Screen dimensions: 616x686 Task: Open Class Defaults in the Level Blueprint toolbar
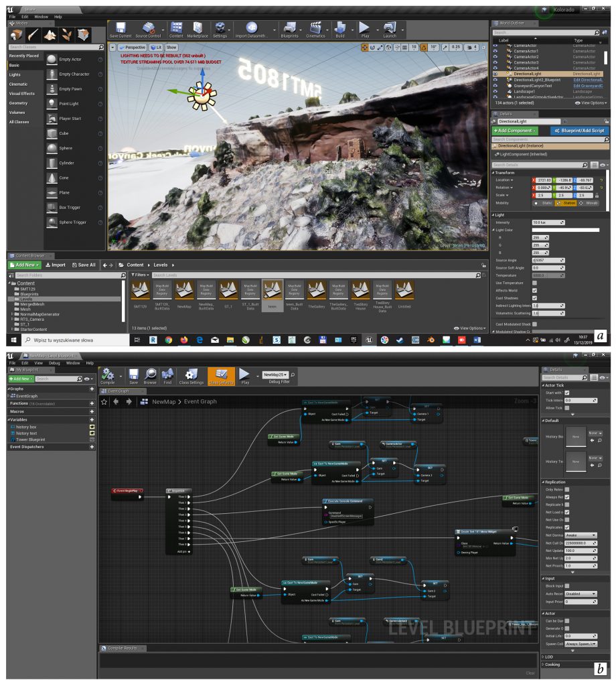pos(221,376)
